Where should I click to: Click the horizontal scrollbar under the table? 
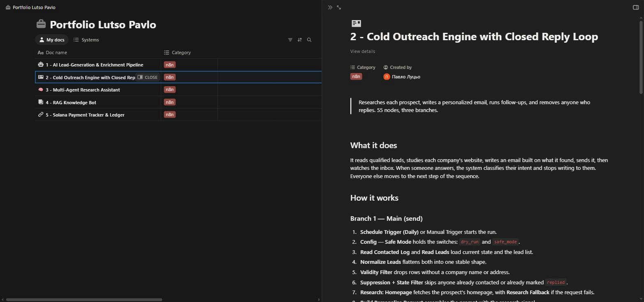click(x=84, y=300)
